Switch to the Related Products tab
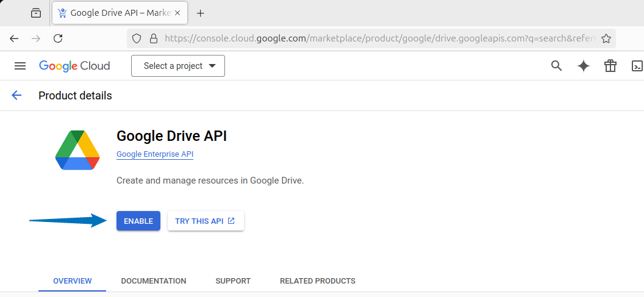This screenshot has width=644, height=297. coord(318,281)
